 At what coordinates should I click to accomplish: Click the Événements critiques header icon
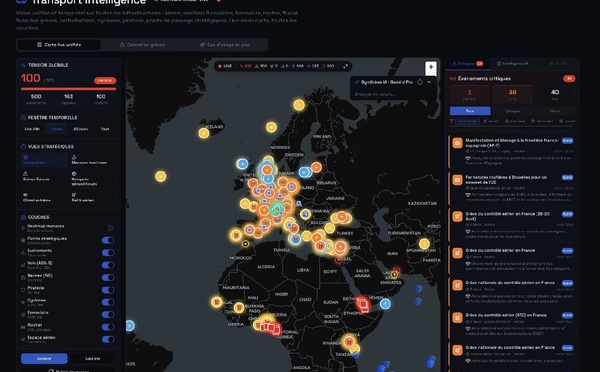coord(453,78)
